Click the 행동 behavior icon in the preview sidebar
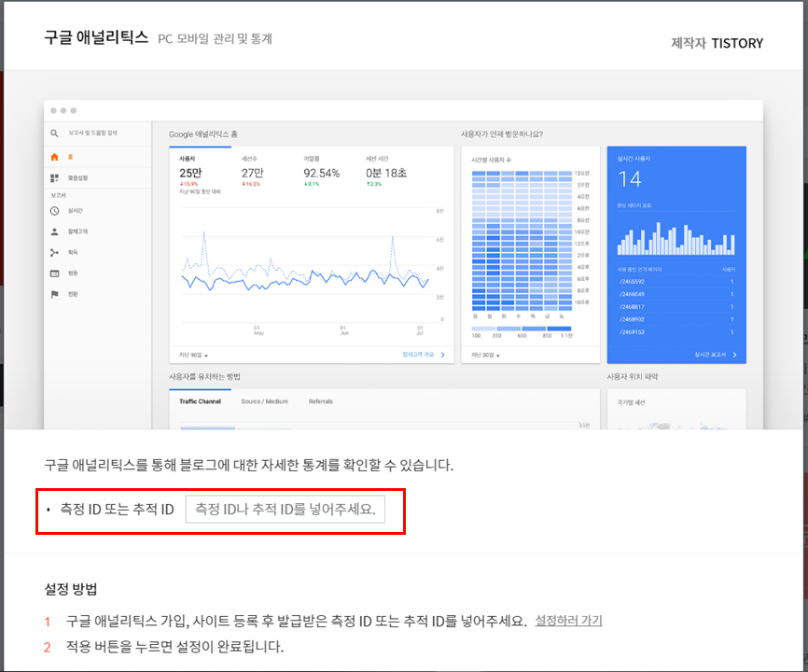808x672 pixels. pyautogui.click(x=55, y=273)
